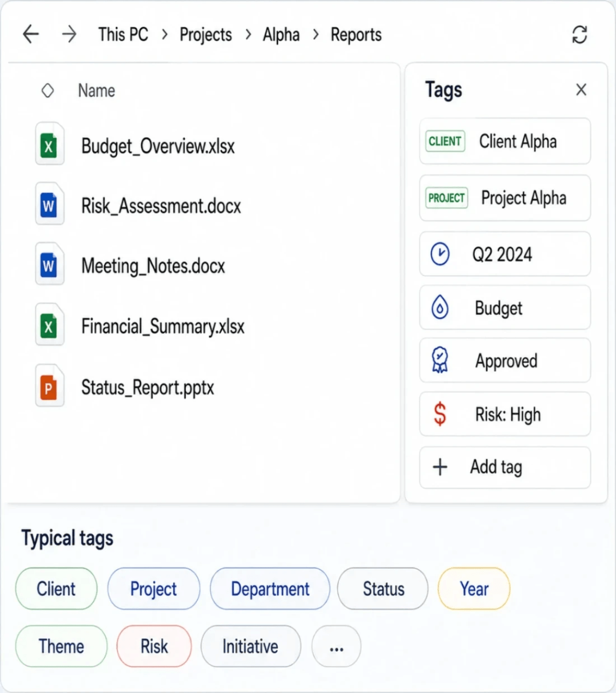Select the Approved tag label
Screen dimensions: 616x693
pos(506,361)
